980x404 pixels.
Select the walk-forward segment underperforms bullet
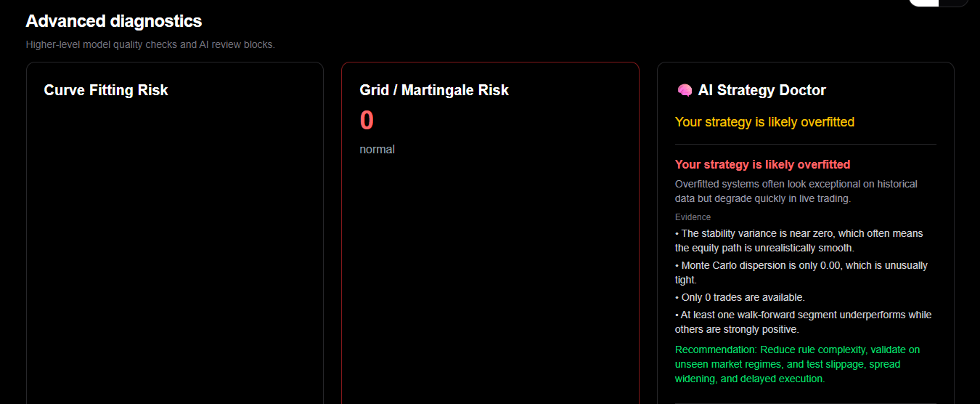pyautogui.click(x=804, y=322)
